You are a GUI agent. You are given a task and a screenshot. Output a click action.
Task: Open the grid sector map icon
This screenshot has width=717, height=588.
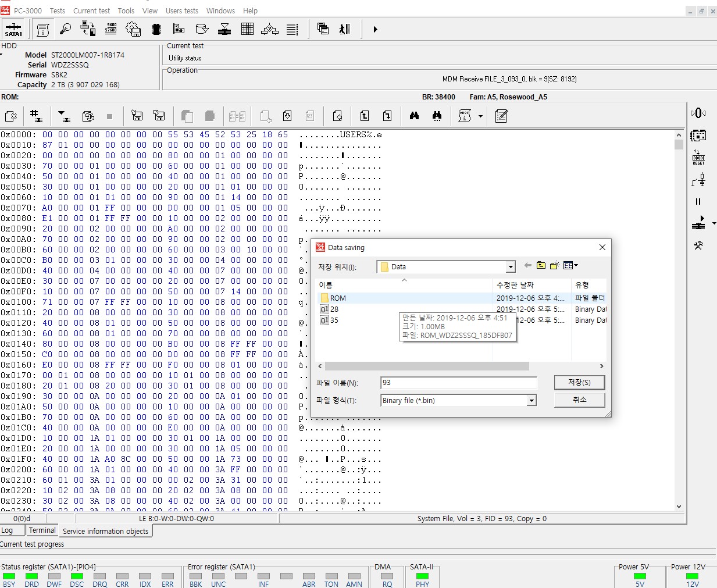coord(247,29)
